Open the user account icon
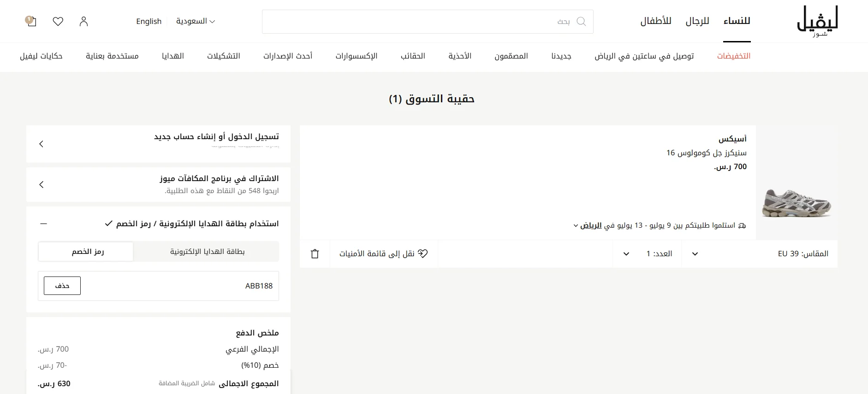 (x=83, y=22)
